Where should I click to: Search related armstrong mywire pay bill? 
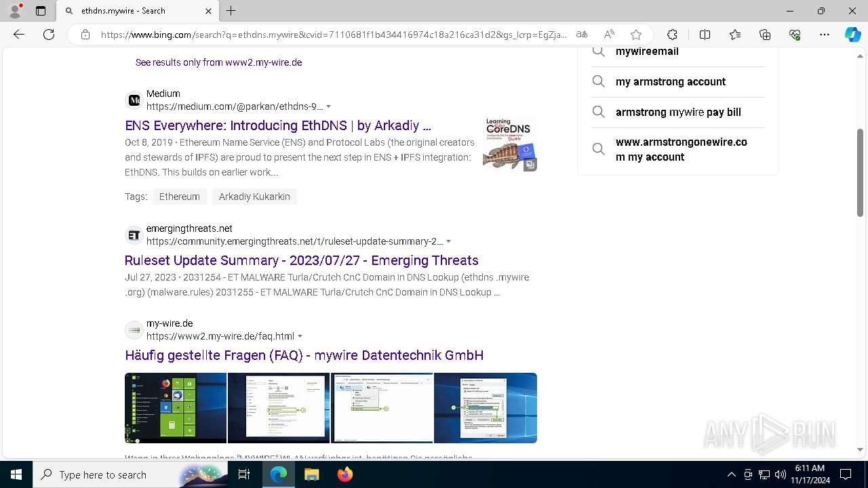click(678, 112)
